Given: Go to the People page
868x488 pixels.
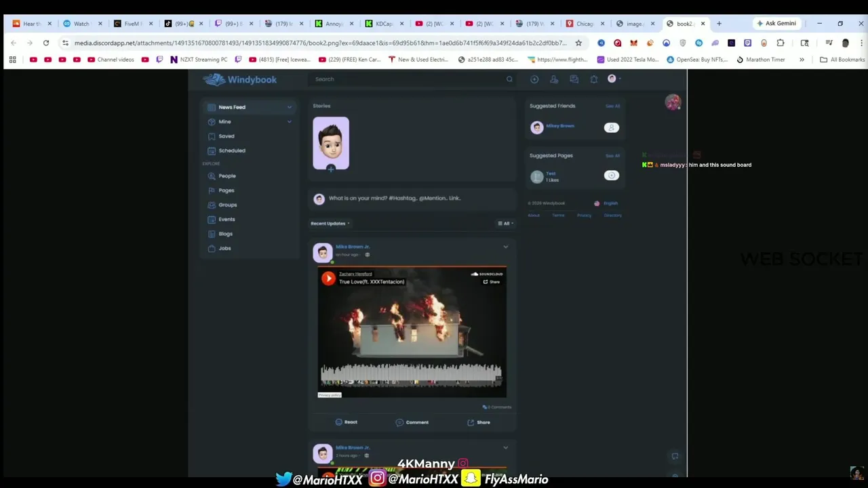Looking at the screenshot, I should pos(227,176).
